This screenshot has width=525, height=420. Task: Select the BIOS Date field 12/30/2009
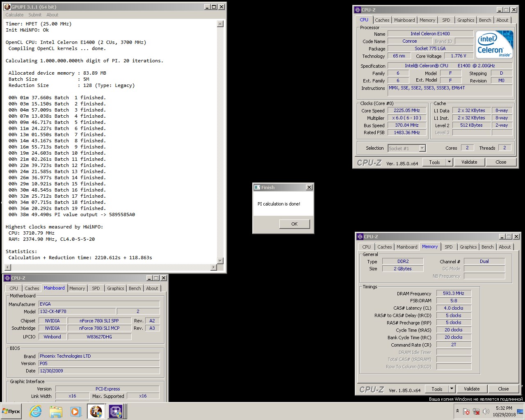pyautogui.click(x=99, y=371)
